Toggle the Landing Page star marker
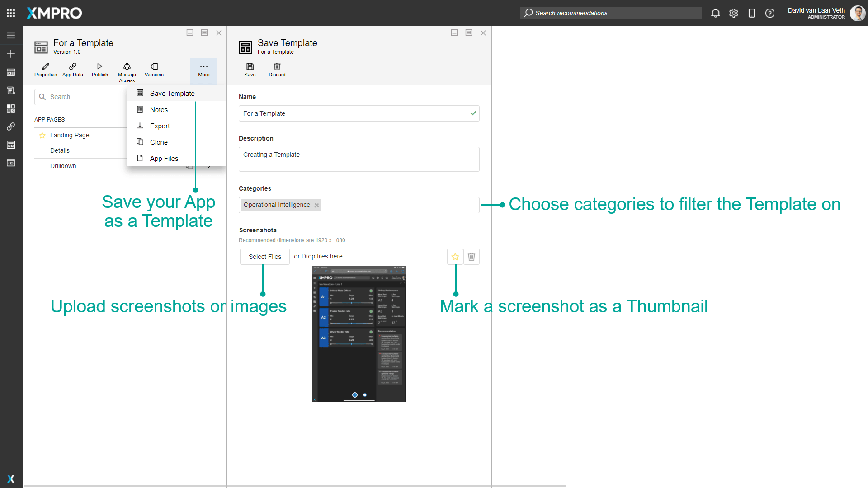The height and width of the screenshot is (488, 868). coord(42,135)
